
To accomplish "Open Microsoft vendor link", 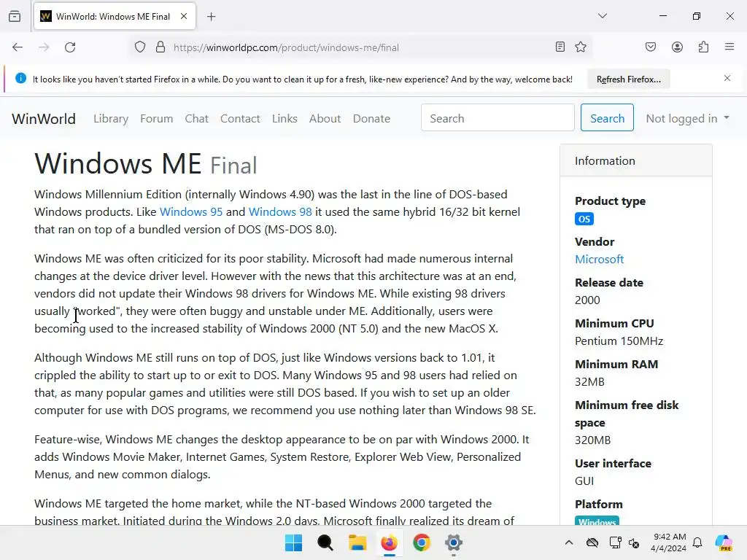I will coord(600,260).
